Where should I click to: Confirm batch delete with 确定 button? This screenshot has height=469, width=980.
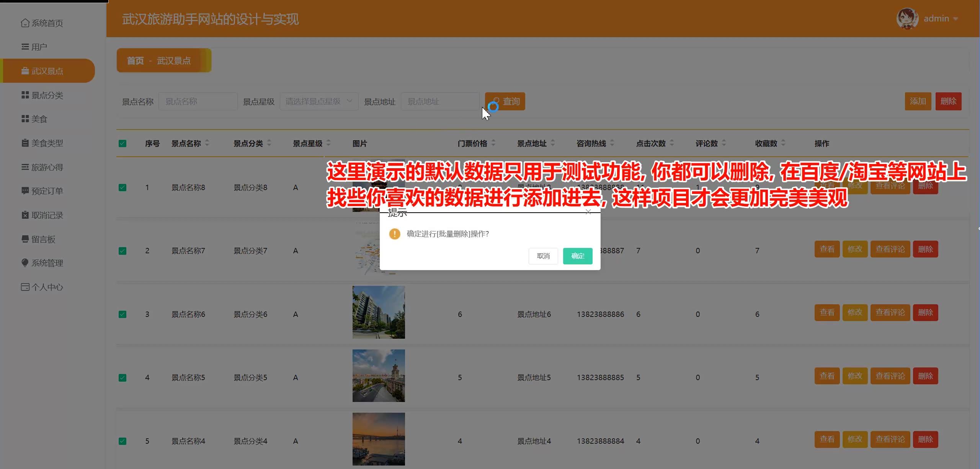tap(577, 256)
